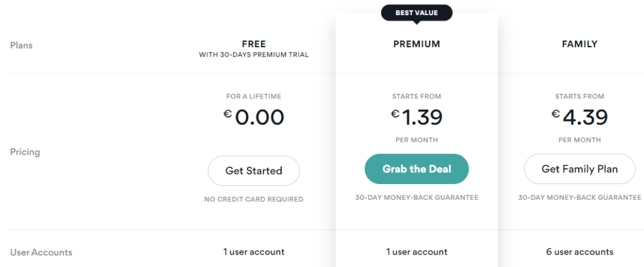Click the €4.39 Family price
This screenshot has height=267, width=644.
[579, 117]
